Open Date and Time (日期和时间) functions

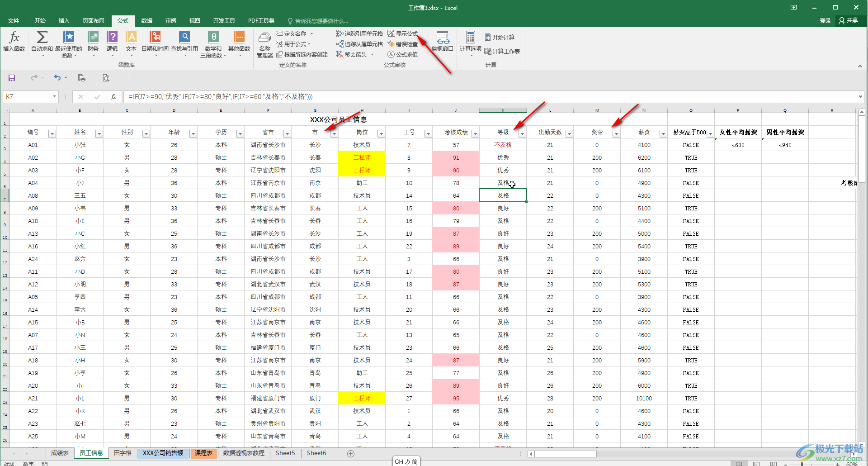coord(155,43)
